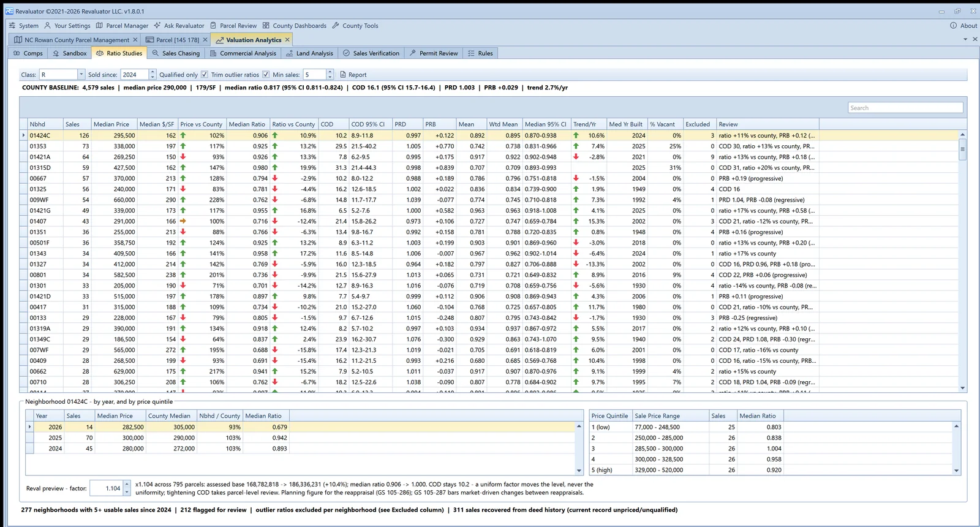Open the Sales Verification sub-tab
Viewport: 980px width, 527px height.
pyautogui.click(x=371, y=53)
